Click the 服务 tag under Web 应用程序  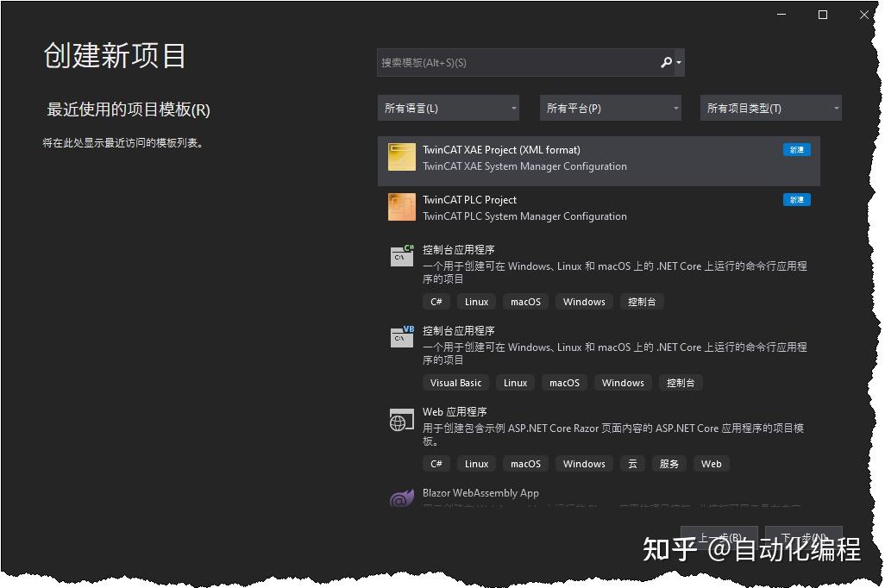click(x=668, y=464)
